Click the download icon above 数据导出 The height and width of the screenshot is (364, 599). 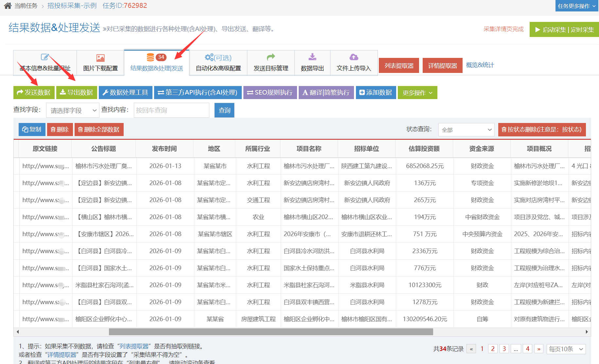pyautogui.click(x=312, y=57)
